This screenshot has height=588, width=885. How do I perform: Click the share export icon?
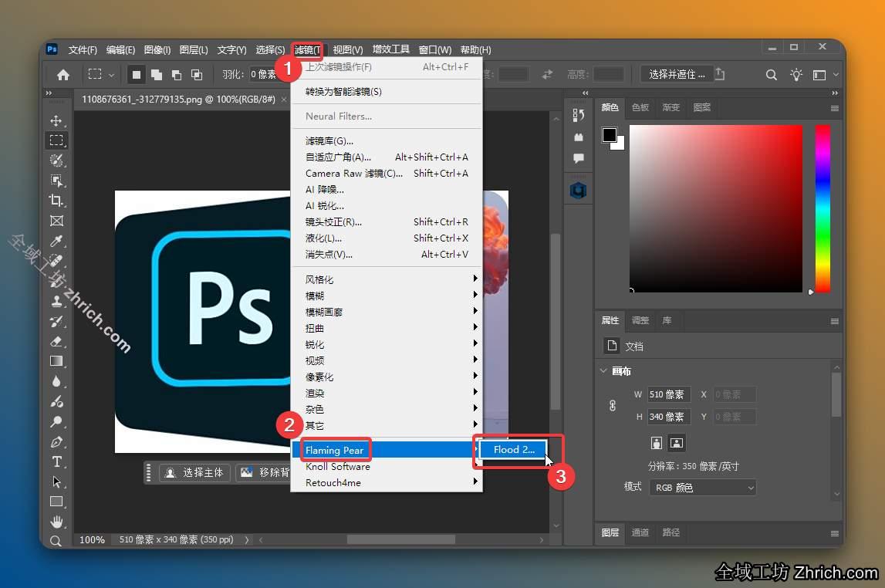tap(720, 74)
